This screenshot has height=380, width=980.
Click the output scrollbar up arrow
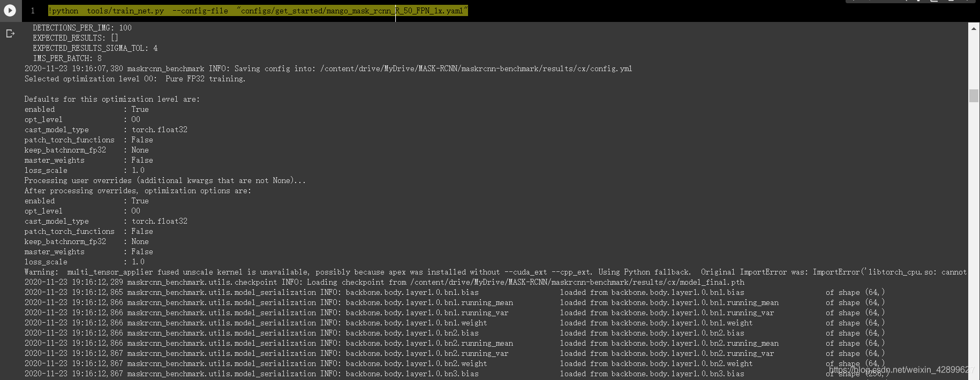coord(974,28)
